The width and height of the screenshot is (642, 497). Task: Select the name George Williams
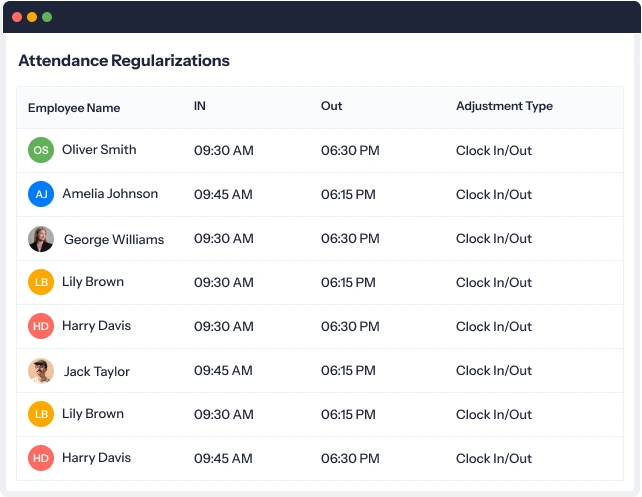(x=114, y=239)
